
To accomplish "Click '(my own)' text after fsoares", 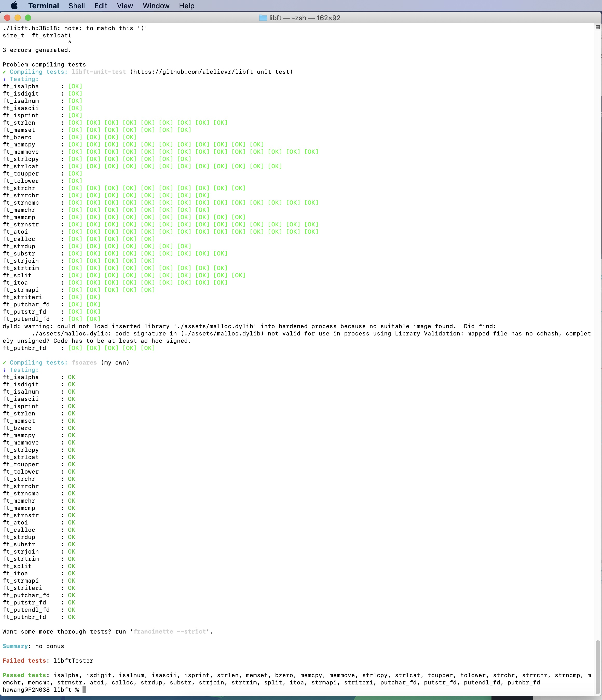I will click(x=115, y=362).
